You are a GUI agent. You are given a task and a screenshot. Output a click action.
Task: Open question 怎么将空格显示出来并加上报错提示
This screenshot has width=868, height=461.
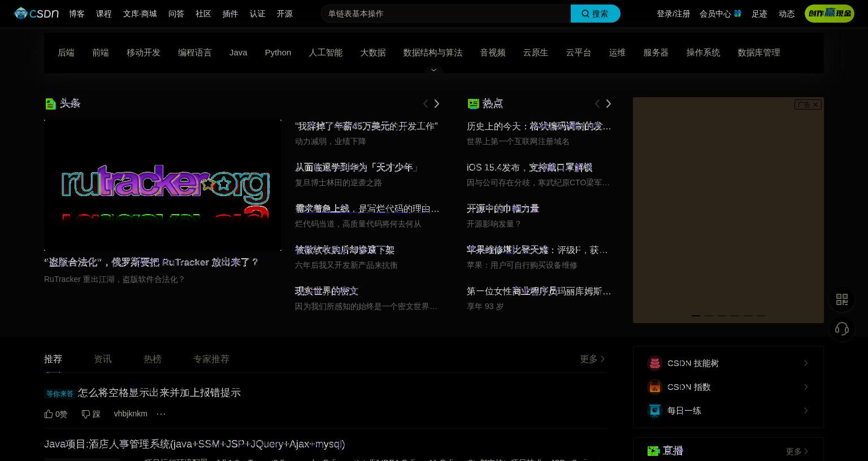tap(159, 393)
